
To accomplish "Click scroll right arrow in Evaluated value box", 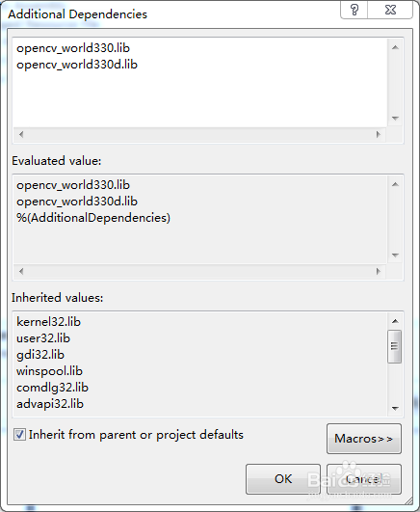I will pyautogui.click(x=379, y=271).
